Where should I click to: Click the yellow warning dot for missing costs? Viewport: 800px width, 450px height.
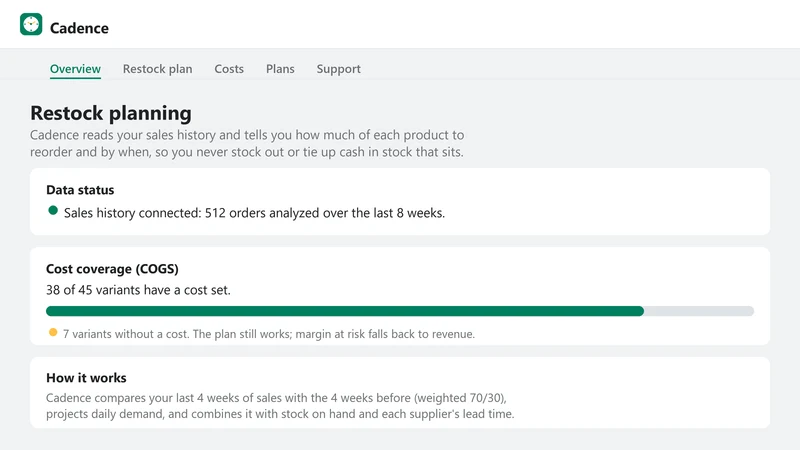pyautogui.click(x=53, y=333)
